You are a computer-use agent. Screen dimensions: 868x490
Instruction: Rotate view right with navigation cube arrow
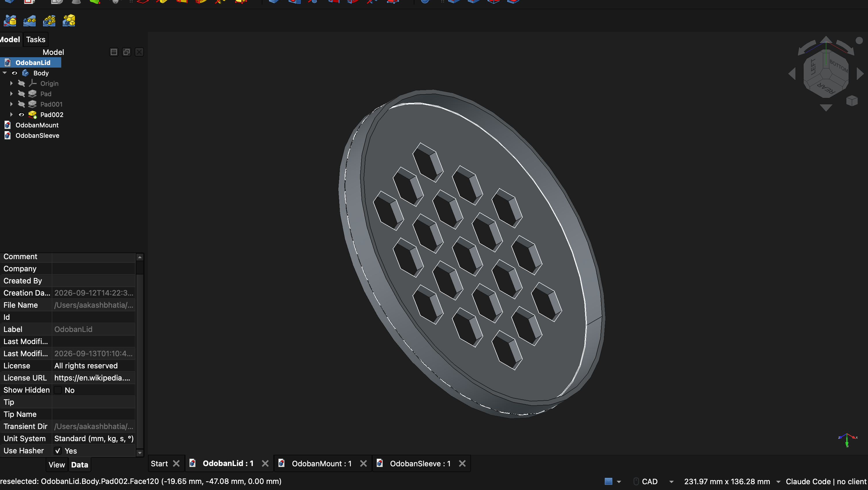tap(860, 73)
